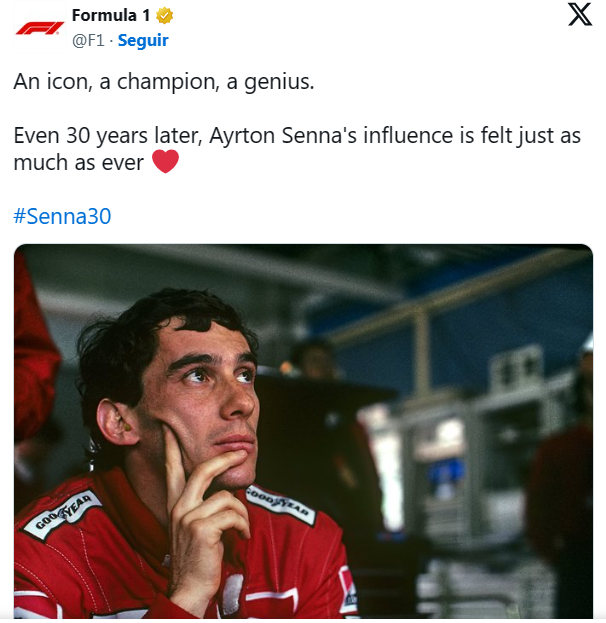Screen dimensions: 606x623
Task: Open the #Senna30 hashtag
Action: 62,216
